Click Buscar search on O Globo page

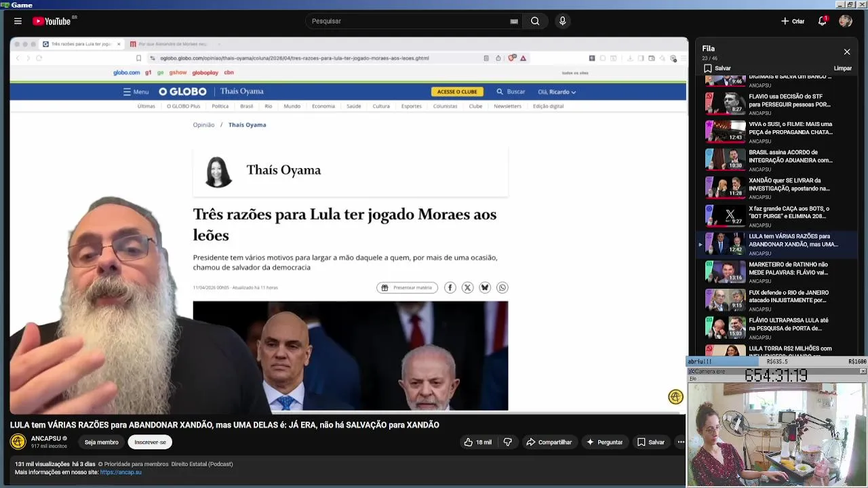511,91
